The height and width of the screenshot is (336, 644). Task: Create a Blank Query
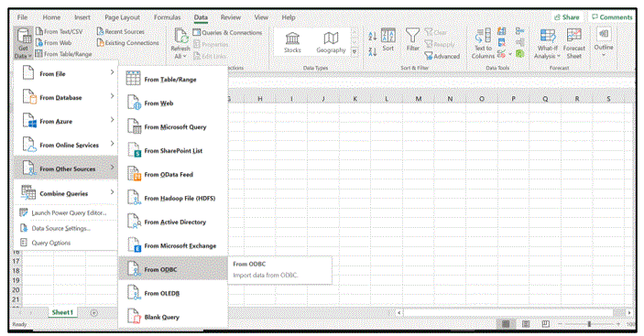coord(173,317)
